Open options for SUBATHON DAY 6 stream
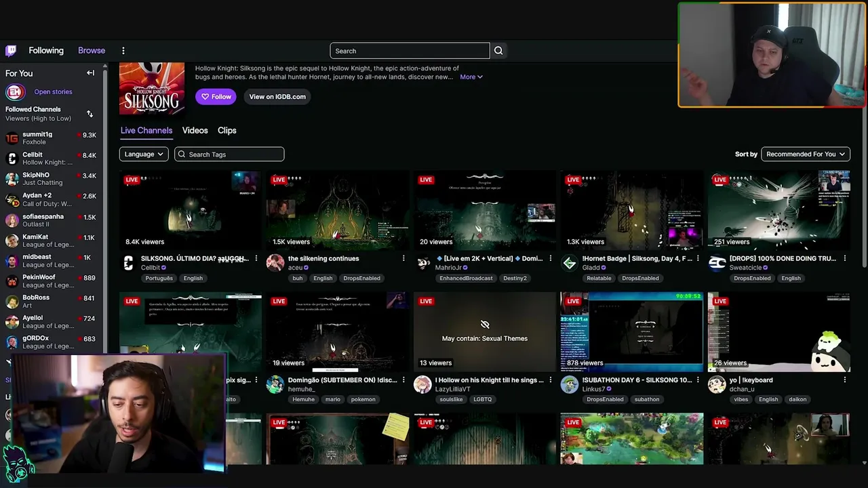The height and width of the screenshot is (488, 868). pyautogui.click(x=697, y=380)
